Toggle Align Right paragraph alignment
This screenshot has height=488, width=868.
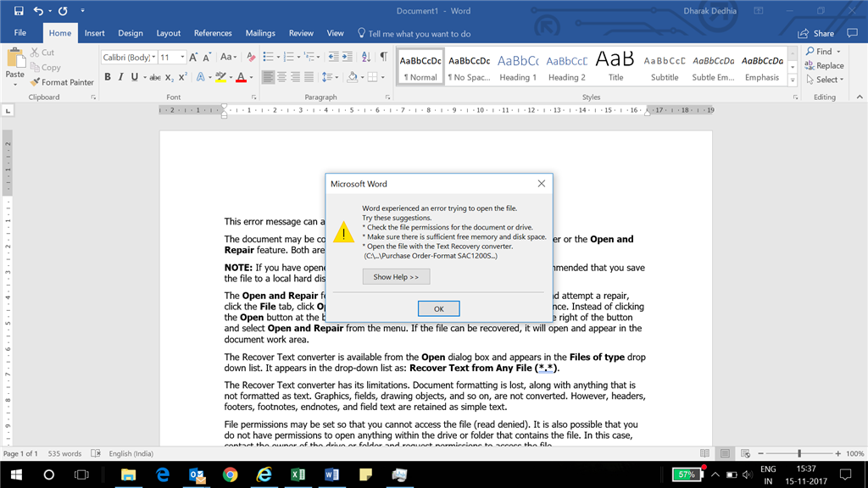pyautogui.click(x=295, y=77)
